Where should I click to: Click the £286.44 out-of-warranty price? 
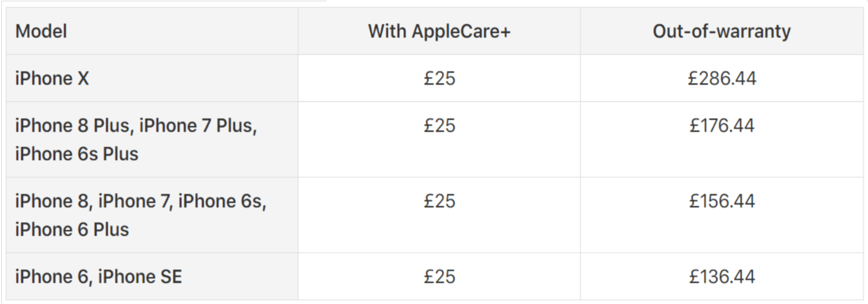[x=722, y=79]
